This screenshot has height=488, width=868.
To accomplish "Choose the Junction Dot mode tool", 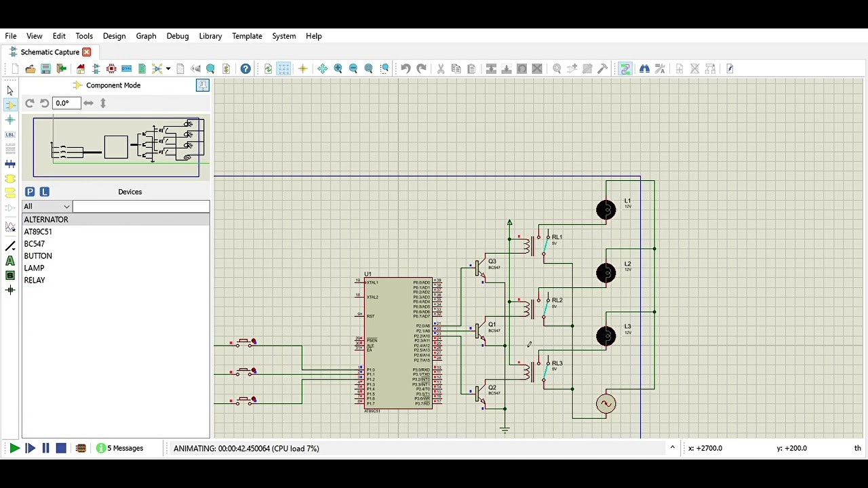I will pyautogui.click(x=10, y=119).
